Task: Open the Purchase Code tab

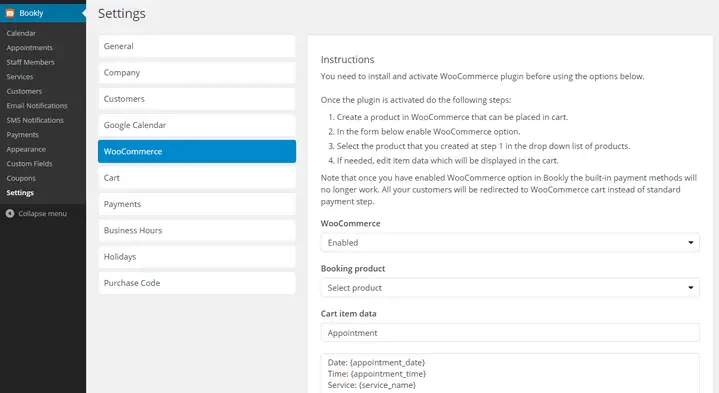Action: [x=197, y=283]
